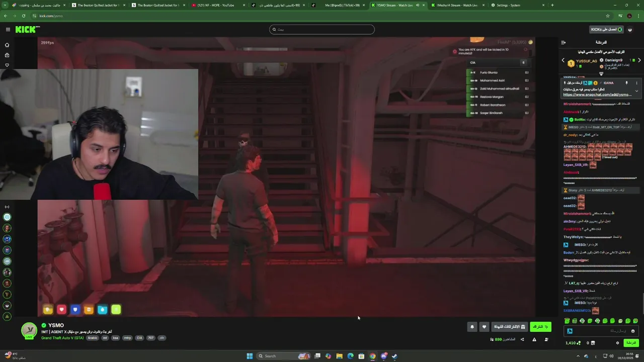Click the BotRix username in chat
This screenshot has height=362, width=644.
580,120
